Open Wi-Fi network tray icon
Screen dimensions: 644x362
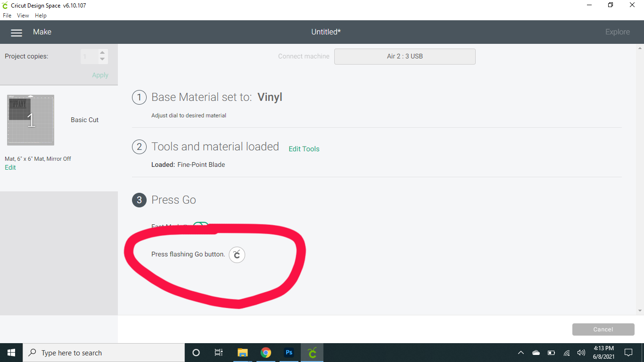coord(567,353)
